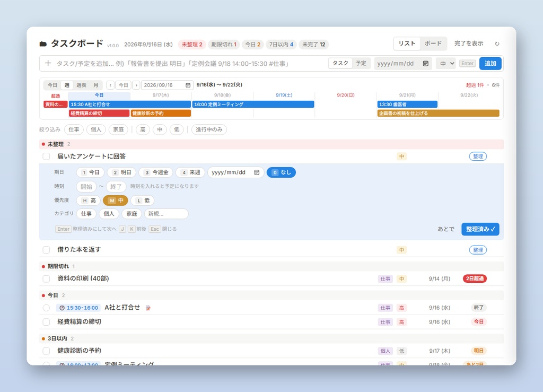Set priority to L 低

click(x=142, y=201)
